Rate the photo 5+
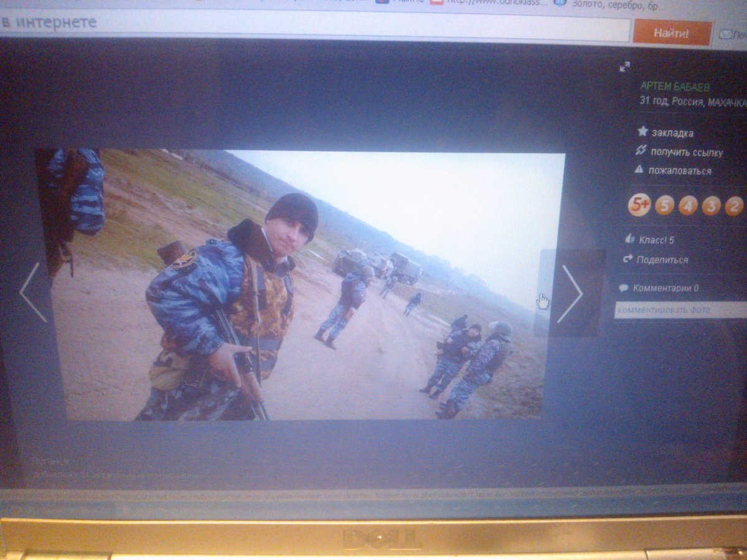This screenshot has height=560, width=747. point(639,204)
